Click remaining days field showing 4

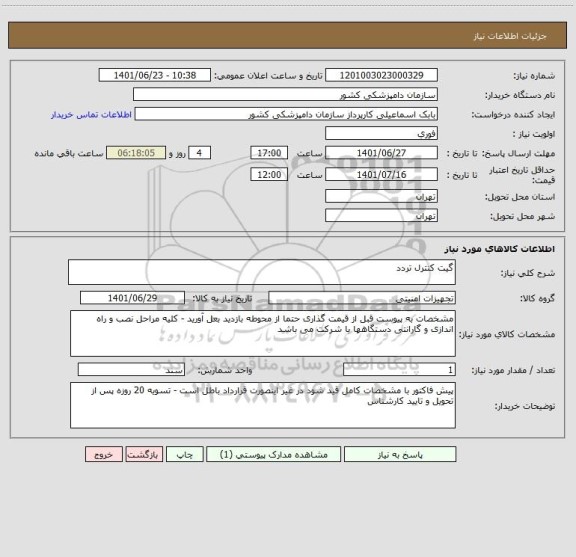click(199, 153)
